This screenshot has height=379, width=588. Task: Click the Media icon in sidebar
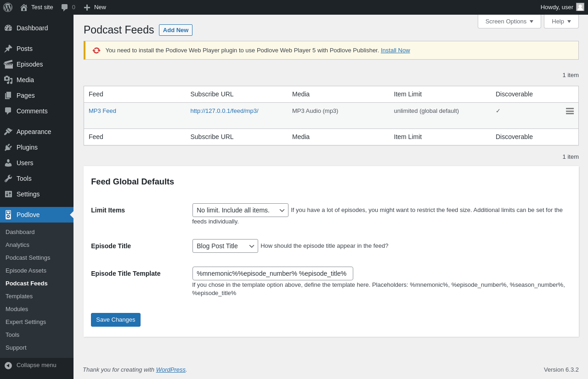(x=8, y=80)
